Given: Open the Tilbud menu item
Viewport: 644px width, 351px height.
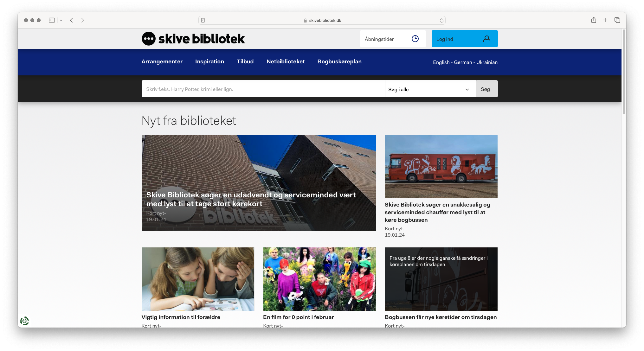Looking at the screenshot, I should click(245, 61).
